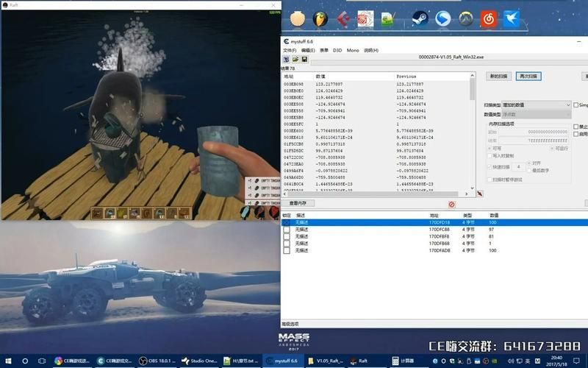The width and height of the screenshot is (588, 368).
Task: Open the blue bird Xunlei app in dock
Action: point(512,19)
